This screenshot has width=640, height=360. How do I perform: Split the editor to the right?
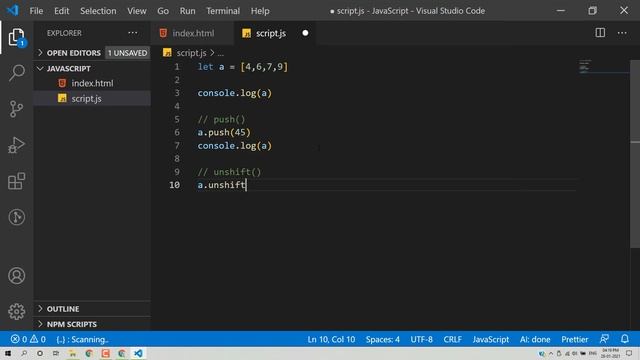(600, 33)
